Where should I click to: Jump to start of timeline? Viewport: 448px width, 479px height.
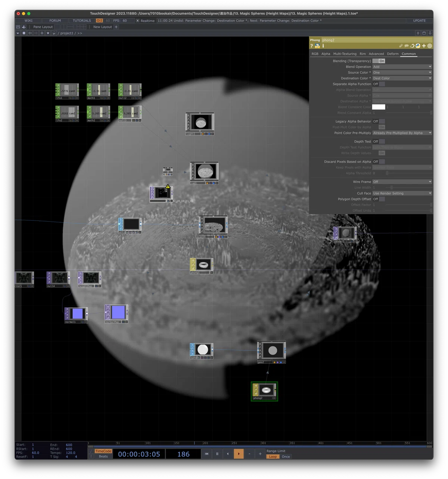tap(206, 454)
